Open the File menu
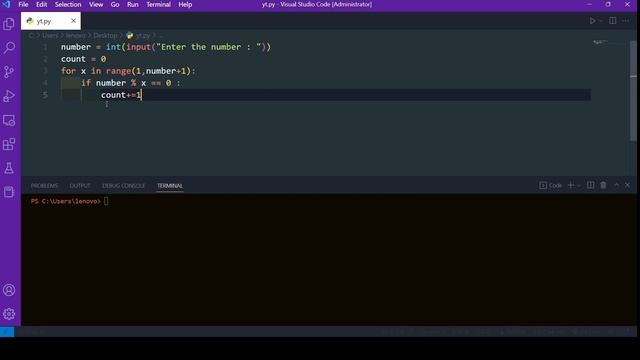This screenshot has height=360, width=640. click(23, 4)
